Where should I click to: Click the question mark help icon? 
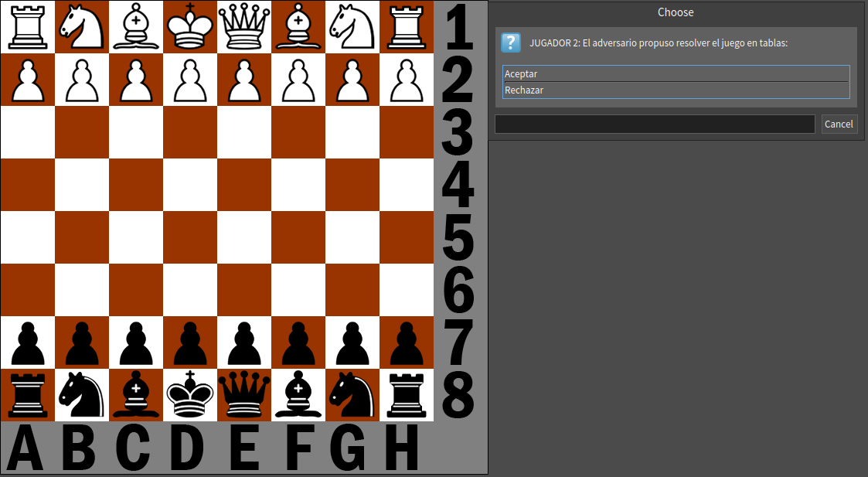point(511,43)
